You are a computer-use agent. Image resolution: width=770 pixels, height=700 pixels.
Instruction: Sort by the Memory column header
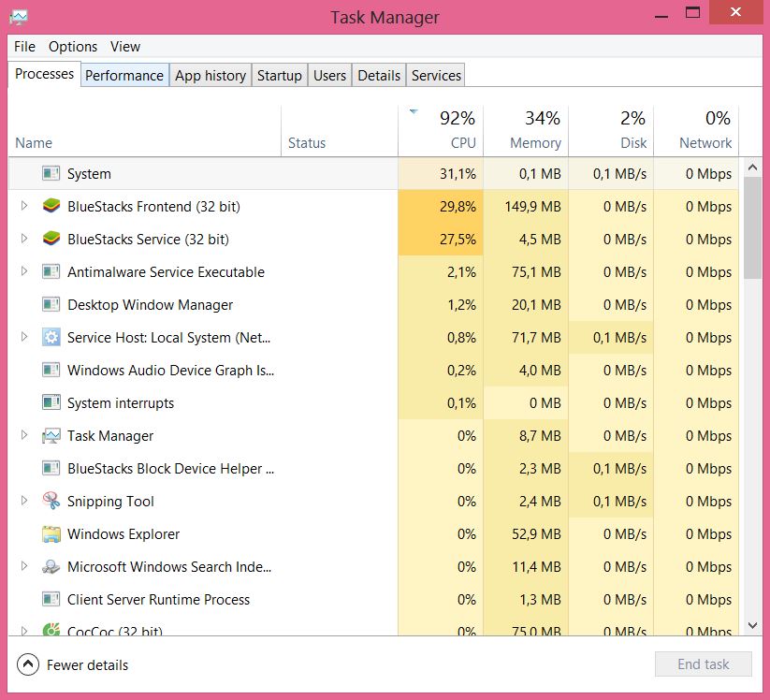pyautogui.click(x=526, y=131)
